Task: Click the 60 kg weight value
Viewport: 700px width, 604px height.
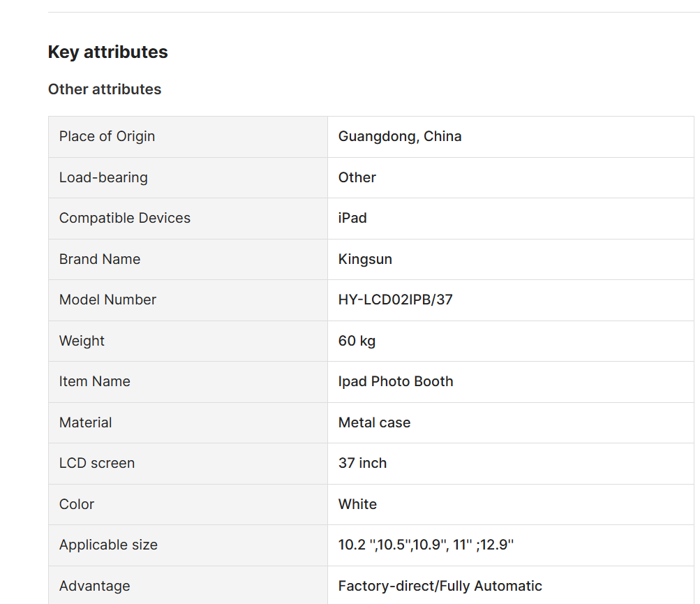Action: coord(357,341)
